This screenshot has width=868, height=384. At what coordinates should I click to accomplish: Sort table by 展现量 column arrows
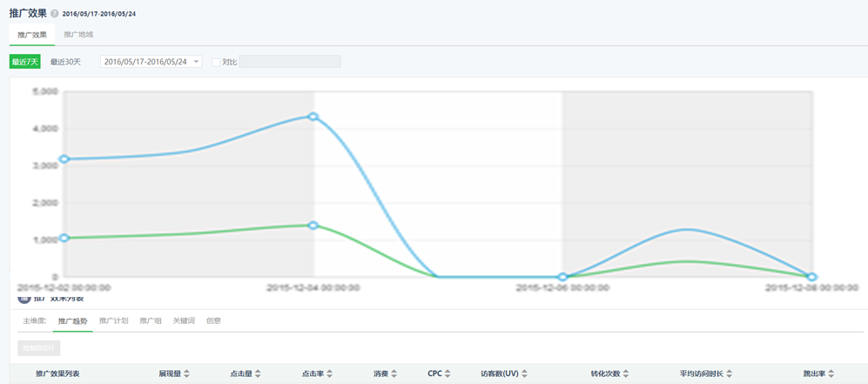pos(186,374)
